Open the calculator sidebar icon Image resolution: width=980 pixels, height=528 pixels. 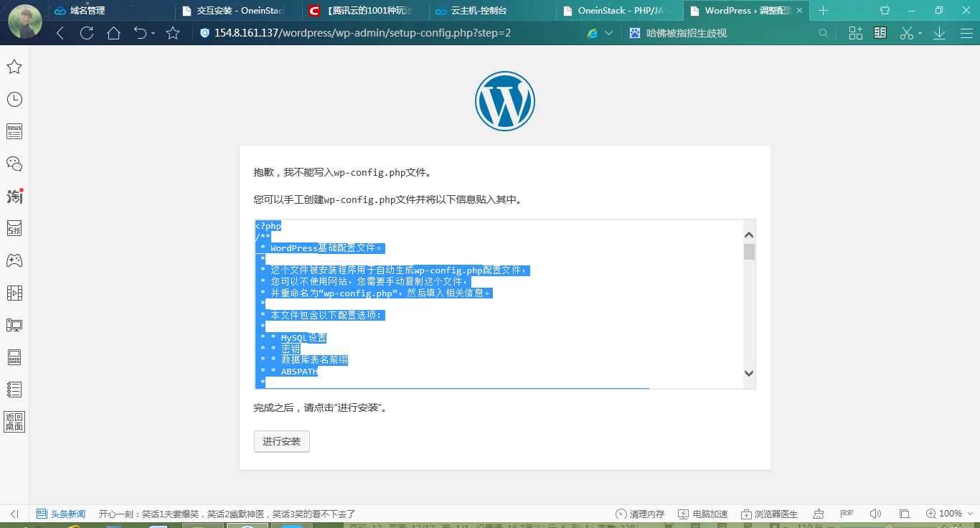(14, 357)
